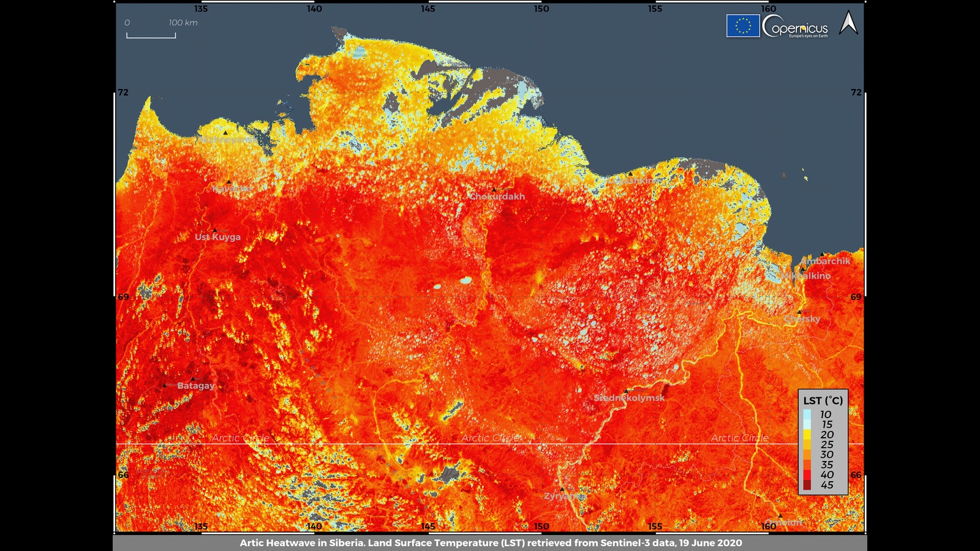Click the marker between Nizhneyansk and Ust Kuyga
Viewport: 980px width, 551px height.
229,182
